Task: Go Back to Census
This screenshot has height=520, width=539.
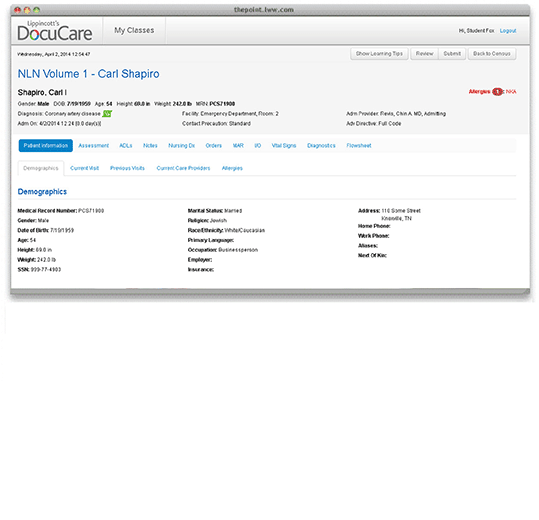Action: tap(492, 54)
